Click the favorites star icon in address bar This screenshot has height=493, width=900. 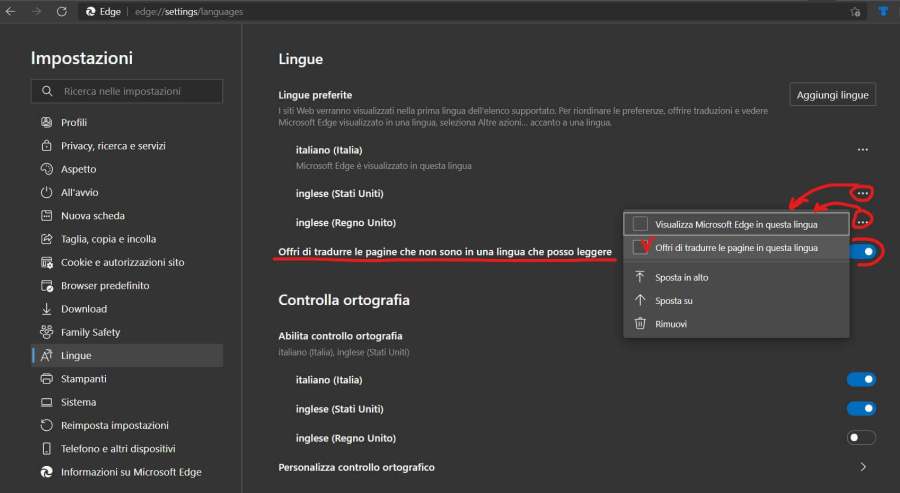tap(855, 12)
